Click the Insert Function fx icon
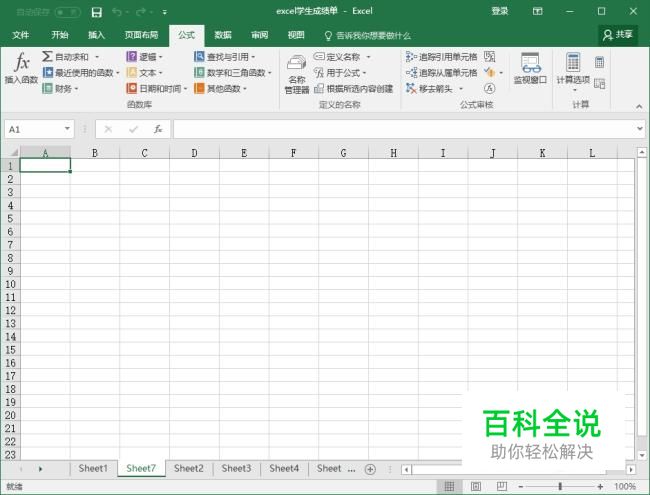 (x=22, y=62)
